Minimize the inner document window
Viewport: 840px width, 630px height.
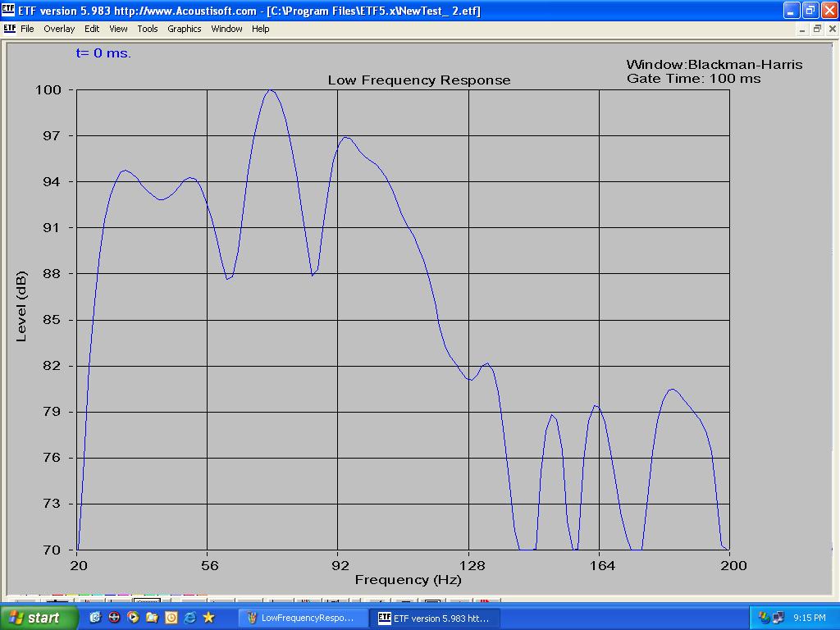pyautogui.click(x=803, y=29)
